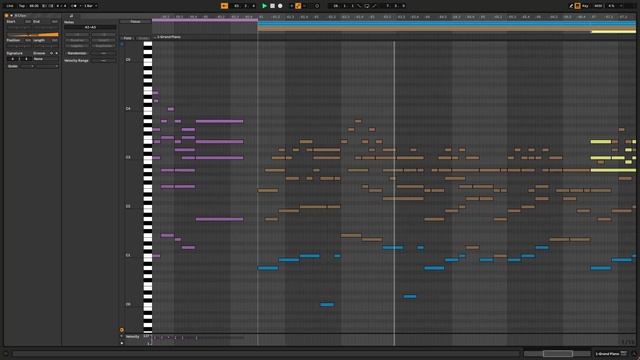Toggle the Loop switch icon

click(367, 6)
